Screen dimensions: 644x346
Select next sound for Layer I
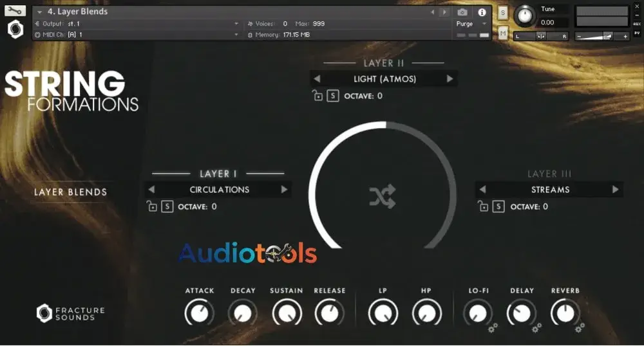pos(284,189)
